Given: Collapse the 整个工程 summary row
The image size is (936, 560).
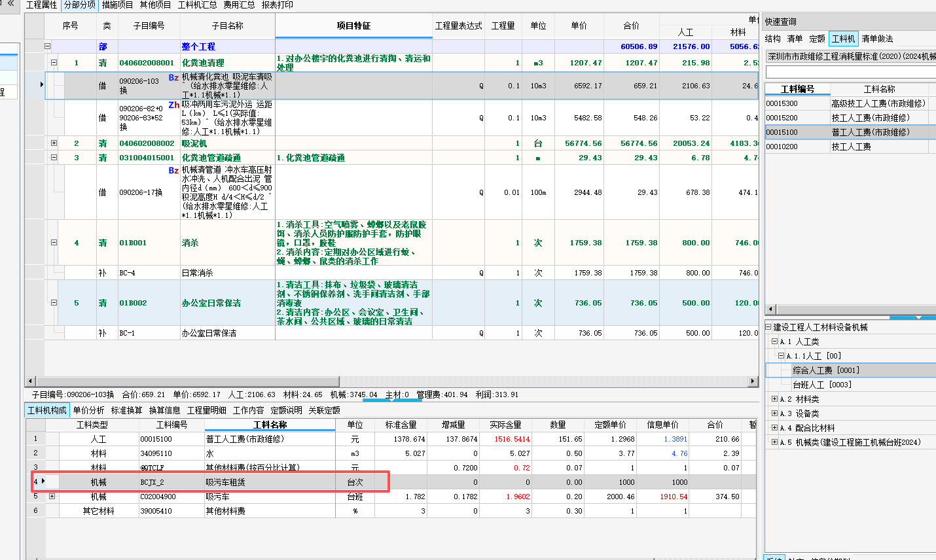Looking at the screenshot, I should pyautogui.click(x=46, y=46).
